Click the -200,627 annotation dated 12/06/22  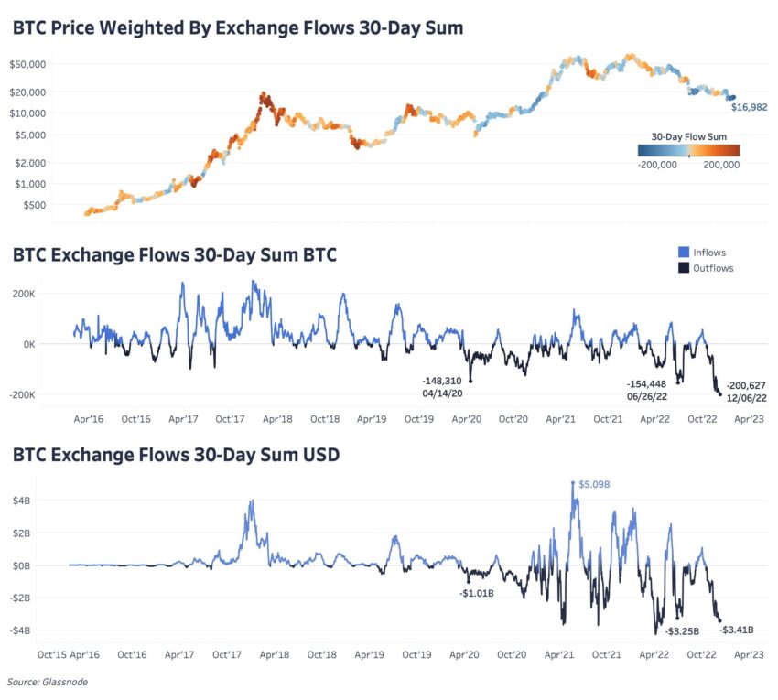click(745, 392)
